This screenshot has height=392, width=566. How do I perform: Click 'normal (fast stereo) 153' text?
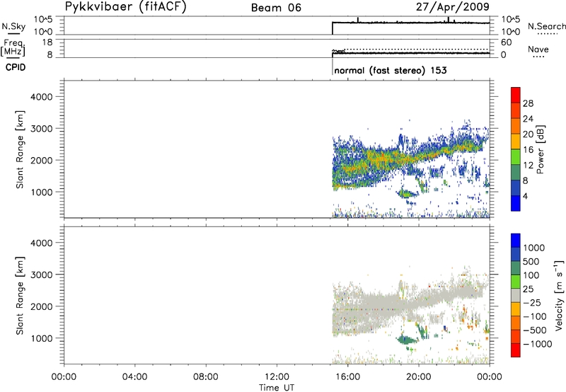click(391, 70)
